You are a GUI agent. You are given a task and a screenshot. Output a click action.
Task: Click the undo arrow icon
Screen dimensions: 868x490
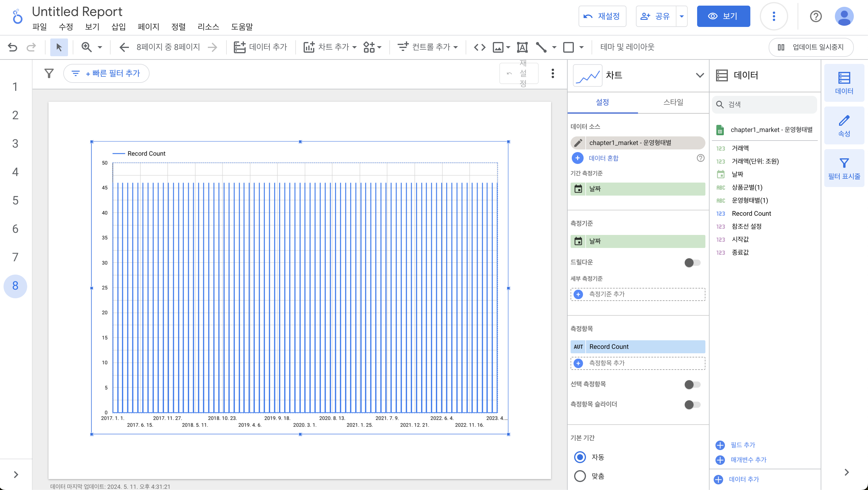click(12, 47)
